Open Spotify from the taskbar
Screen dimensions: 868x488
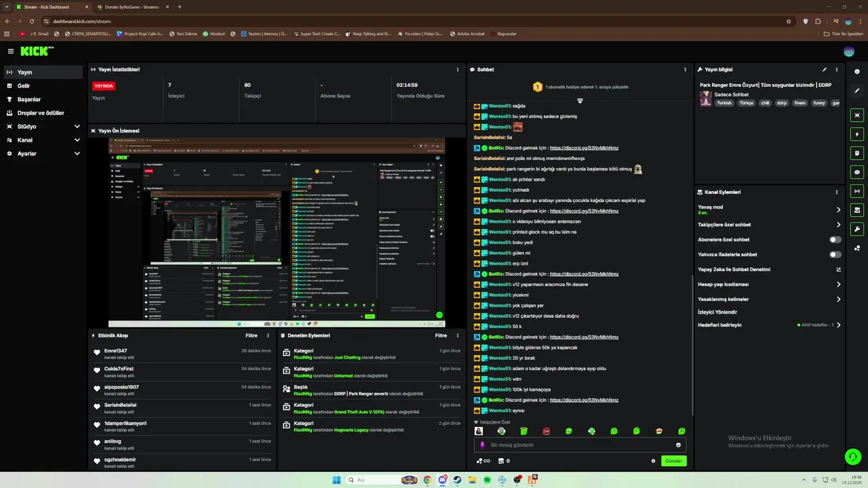pyautogui.click(x=487, y=480)
